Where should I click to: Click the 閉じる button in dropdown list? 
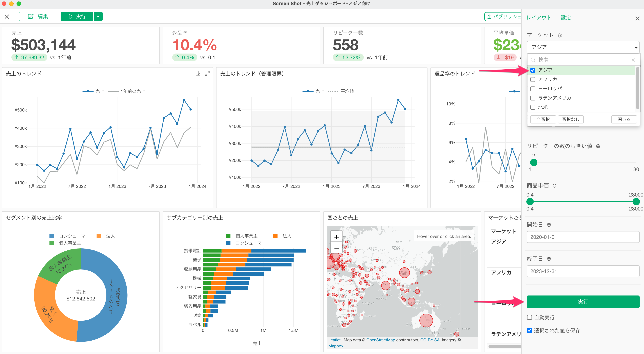pos(624,119)
